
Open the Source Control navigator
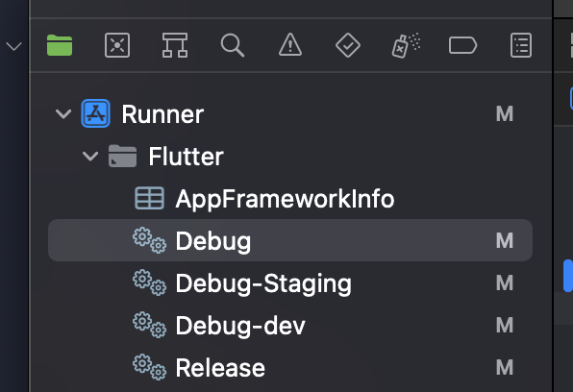[117, 45]
